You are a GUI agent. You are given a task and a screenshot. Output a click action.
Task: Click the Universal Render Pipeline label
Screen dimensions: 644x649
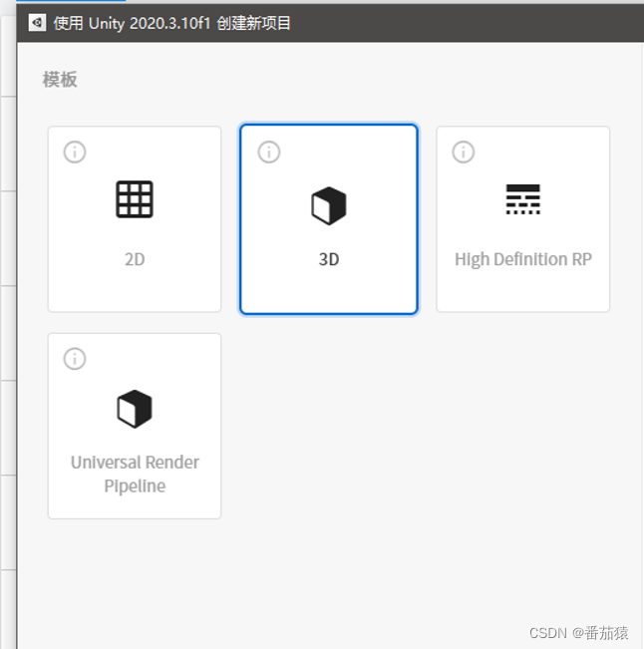click(x=135, y=474)
